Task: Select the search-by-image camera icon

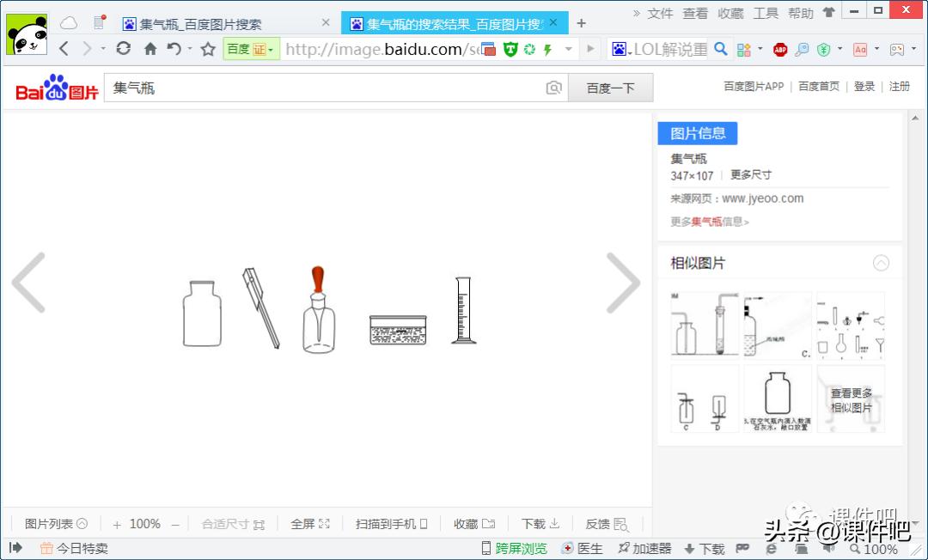Action: (x=554, y=87)
